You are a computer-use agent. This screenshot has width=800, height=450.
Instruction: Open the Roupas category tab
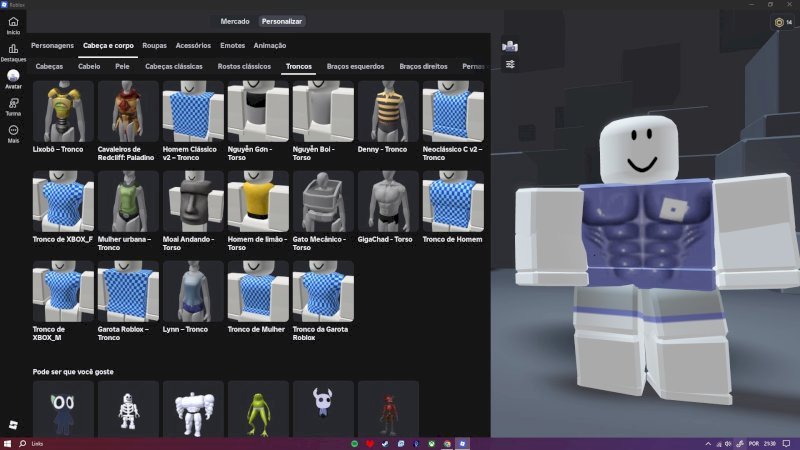coord(154,45)
